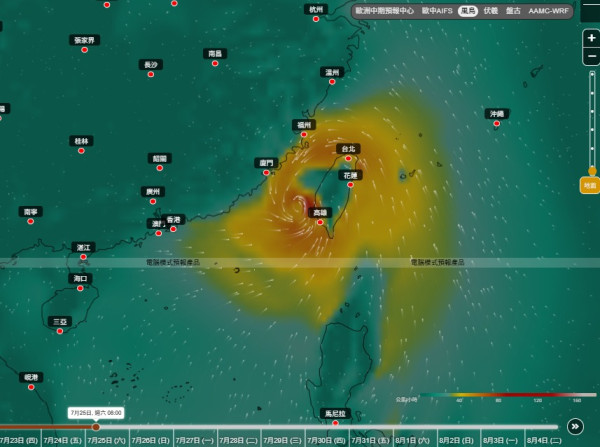
Task: Select the 盤古 forecast model
Action: pyautogui.click(x=513, y=11)
